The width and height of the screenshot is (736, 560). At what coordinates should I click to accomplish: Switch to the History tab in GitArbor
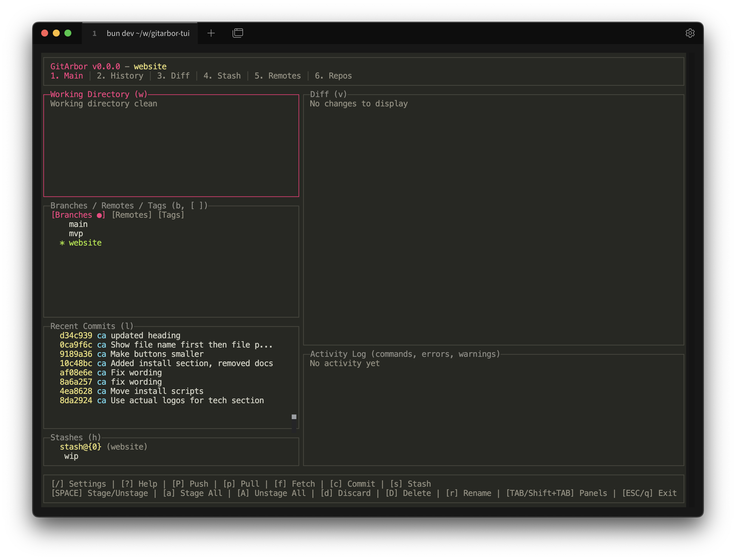(x=120, y=76)
